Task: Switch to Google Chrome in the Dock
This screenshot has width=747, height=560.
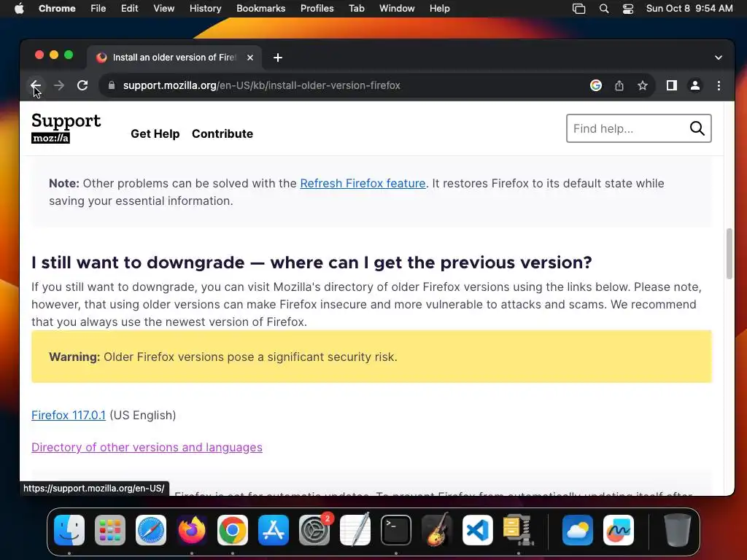Action: [233, 530]
